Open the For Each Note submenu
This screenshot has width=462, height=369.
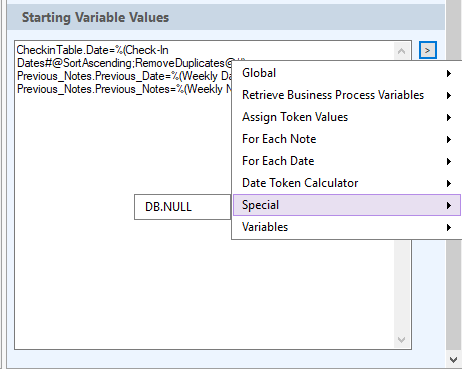click(x=347, y=139)
